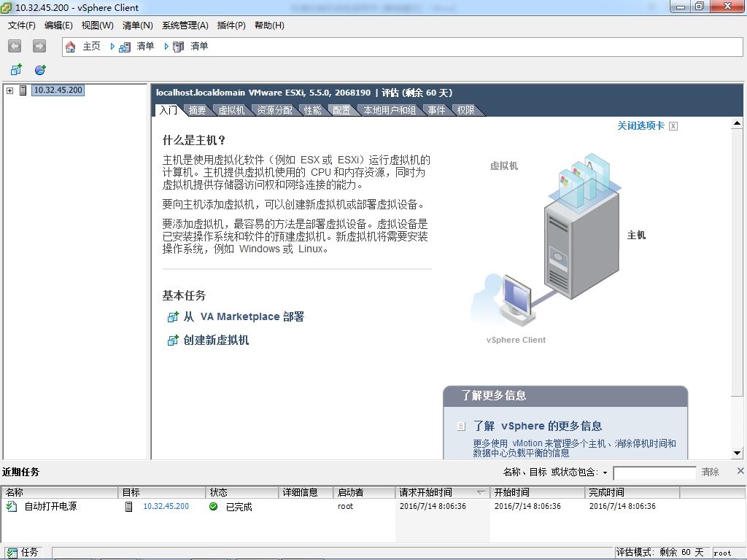Click the host server icon in tree

[x=23, y=90]
